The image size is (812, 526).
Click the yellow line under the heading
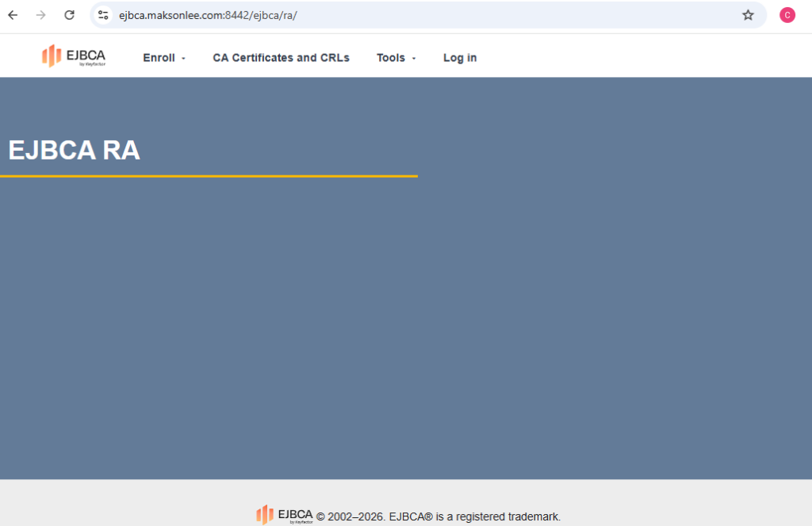tap(209, 176)
